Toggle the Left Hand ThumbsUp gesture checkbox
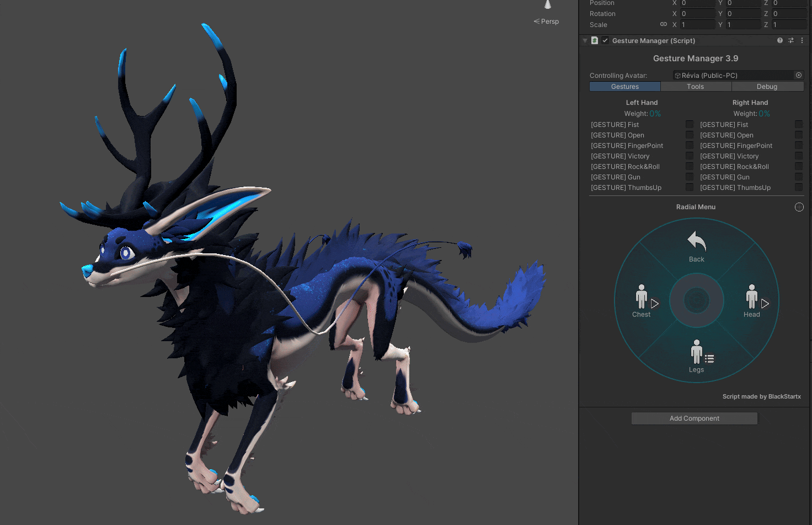 pos(690,188)
